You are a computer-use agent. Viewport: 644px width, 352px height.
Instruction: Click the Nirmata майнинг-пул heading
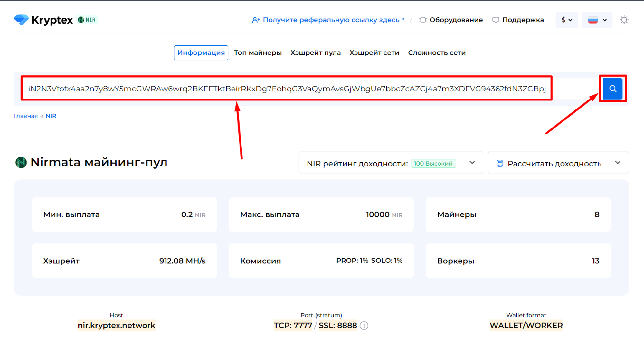pos(99,162)
